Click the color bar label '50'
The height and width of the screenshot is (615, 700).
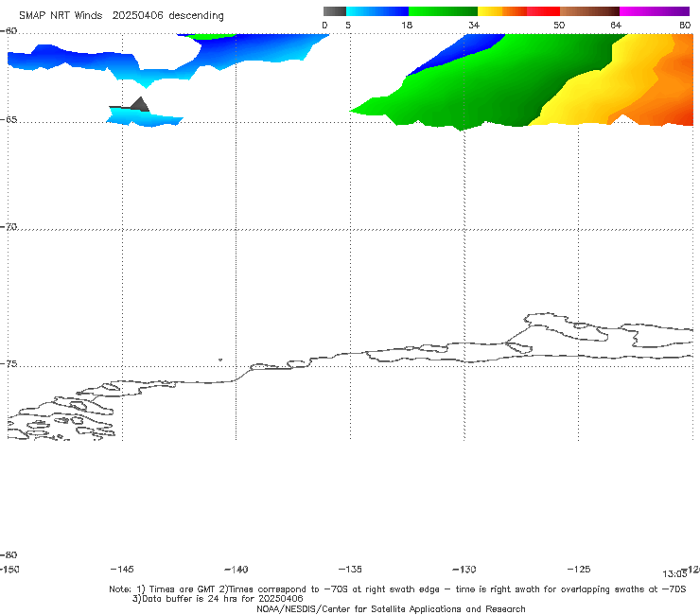(559, 25)
